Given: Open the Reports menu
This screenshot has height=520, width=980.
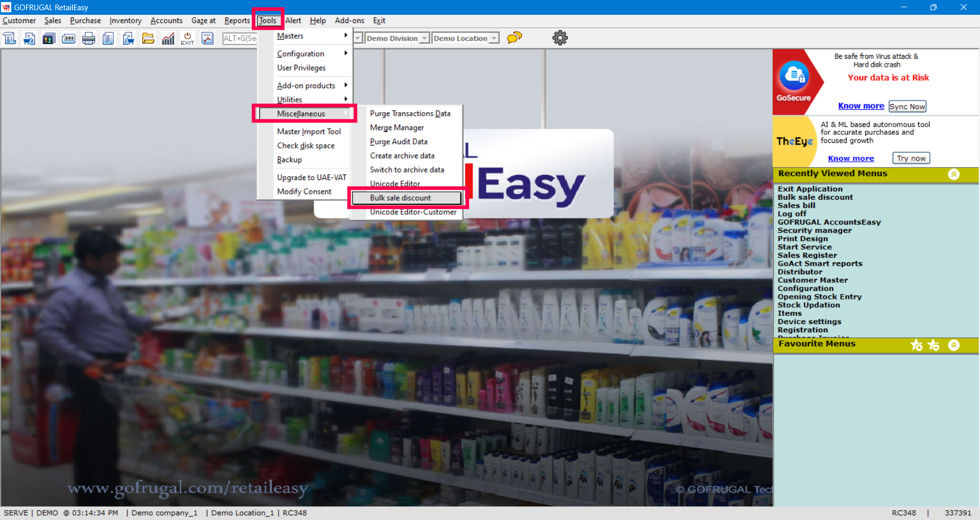Looking at the screenshot, I should click(x=237, y=20).
